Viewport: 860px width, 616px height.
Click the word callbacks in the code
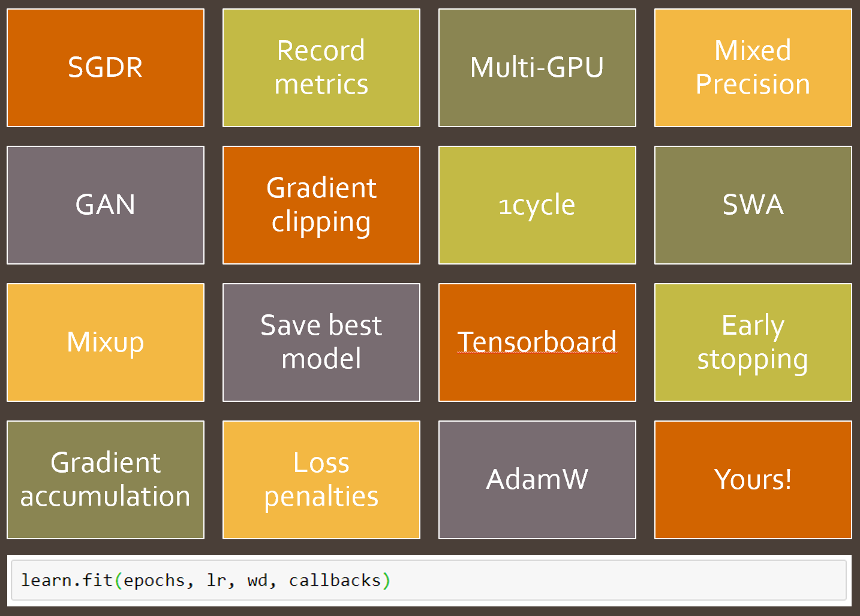coord(335,581)
